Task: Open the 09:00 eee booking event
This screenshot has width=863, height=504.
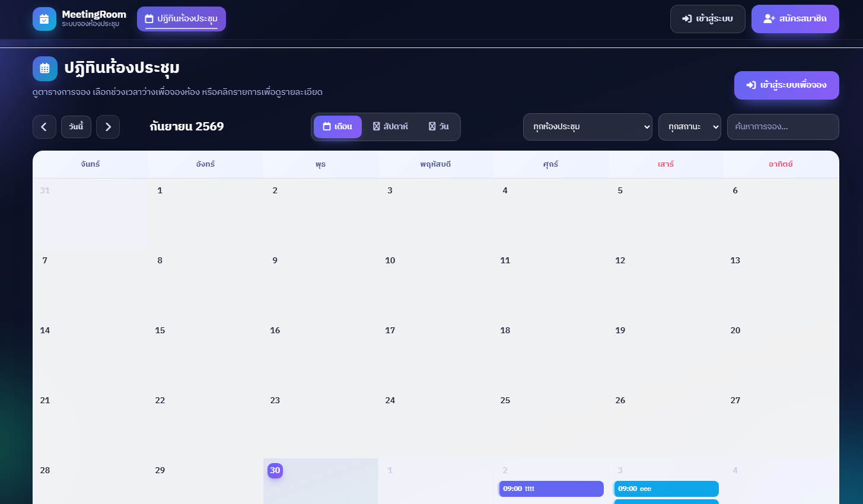Action: [x=666, y=489]
